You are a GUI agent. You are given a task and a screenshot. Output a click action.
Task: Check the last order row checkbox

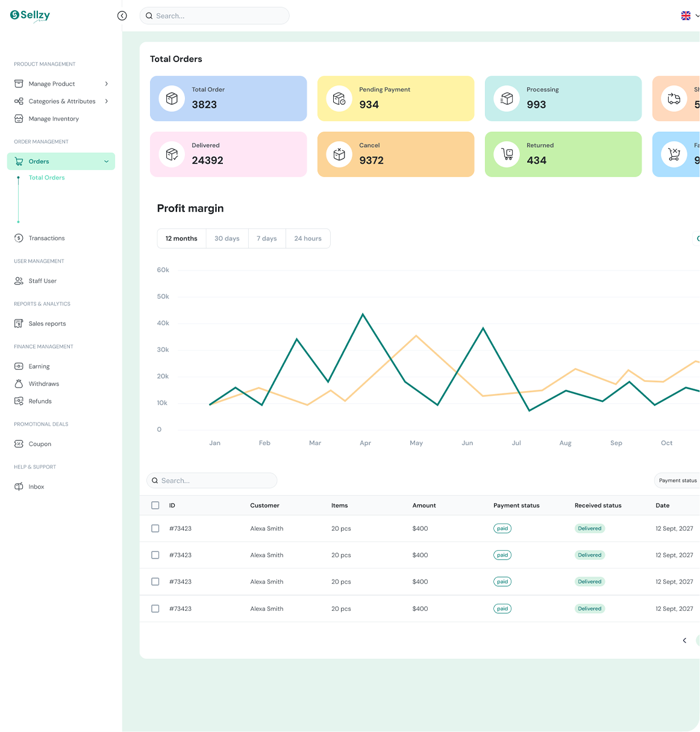(x=155, y=608)
